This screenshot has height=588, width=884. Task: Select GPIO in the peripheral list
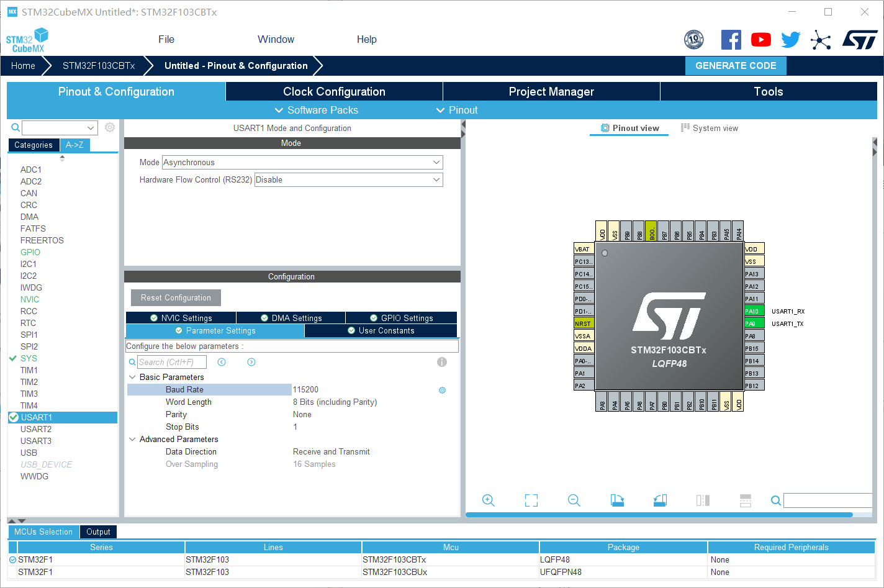(x=30, y=252)
